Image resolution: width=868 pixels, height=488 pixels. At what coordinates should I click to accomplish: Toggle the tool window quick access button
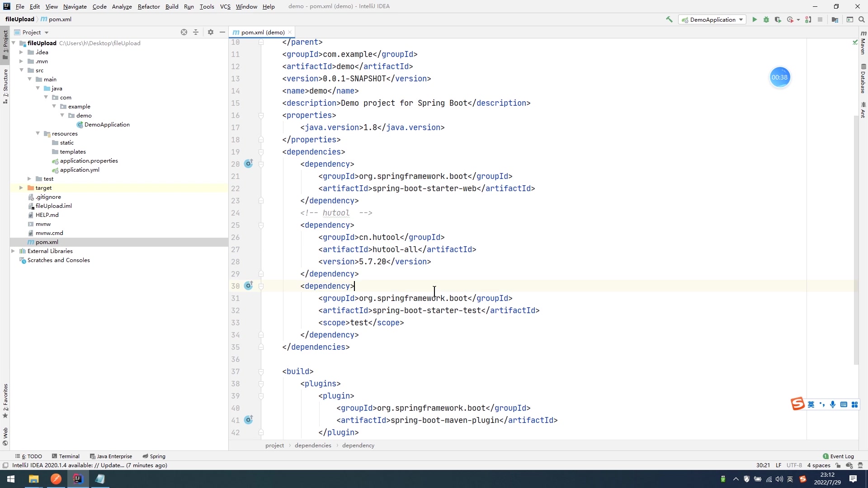pyautogui.click(x=5, y=465)
